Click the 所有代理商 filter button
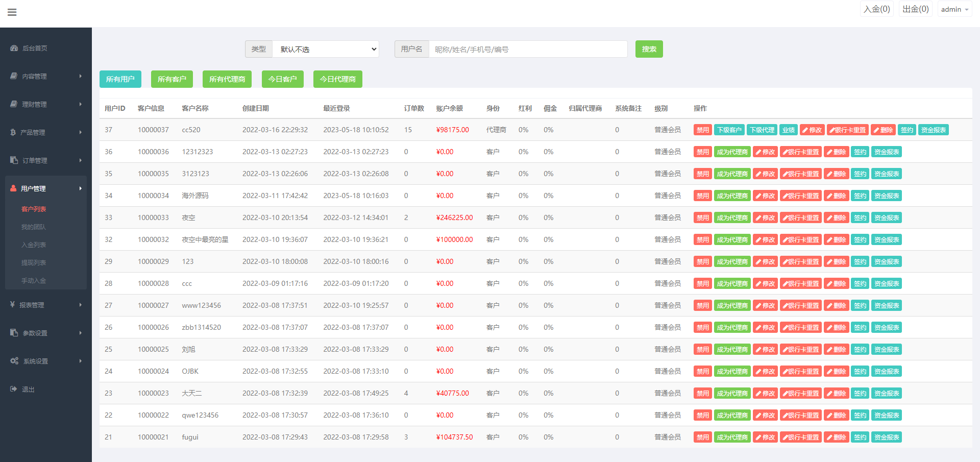 (x=227, y=79)
